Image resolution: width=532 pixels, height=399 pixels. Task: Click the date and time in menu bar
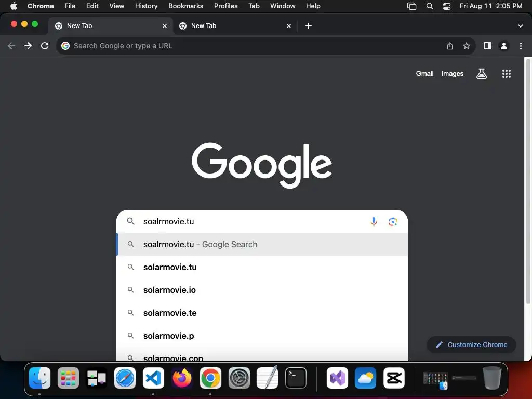point(491,6)
